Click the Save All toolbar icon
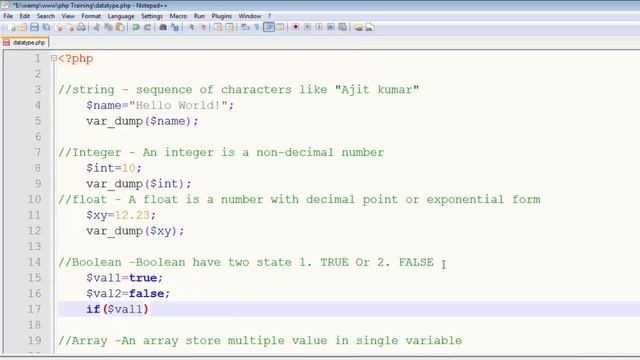Screen dimensions: 640x360 [x=46, y=27]
